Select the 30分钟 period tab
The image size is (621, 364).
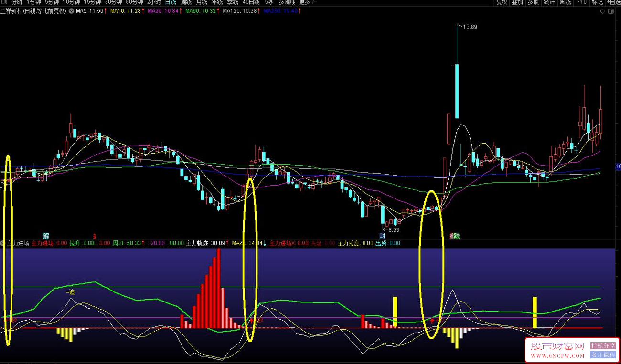tap(113, 2)
